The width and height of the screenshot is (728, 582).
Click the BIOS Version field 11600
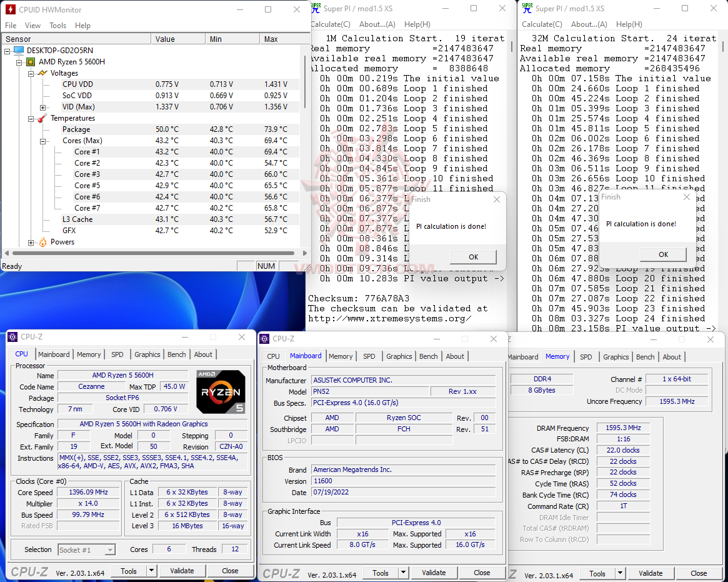[404, 481]
